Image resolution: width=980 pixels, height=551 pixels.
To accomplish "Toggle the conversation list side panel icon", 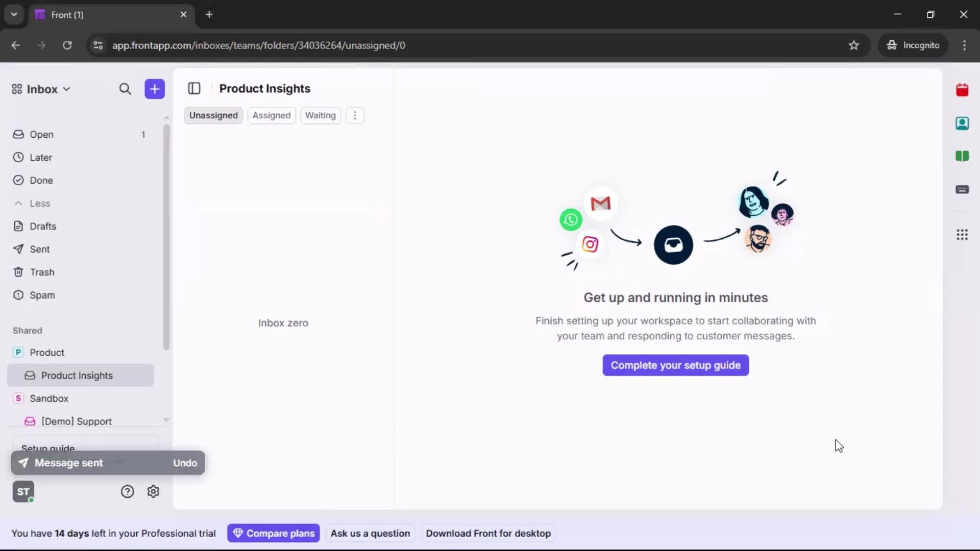I will tap(194, 88).
